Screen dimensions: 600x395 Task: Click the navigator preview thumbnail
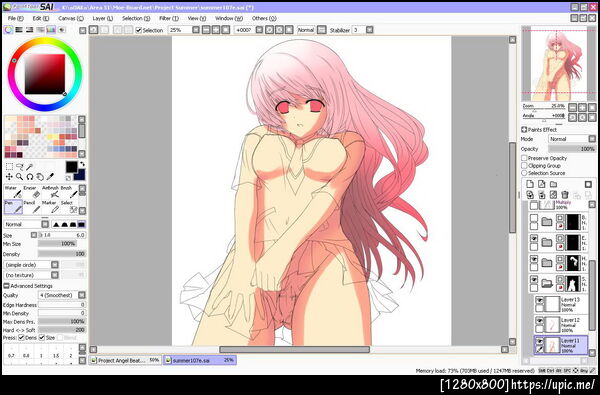[x=559, y=64]
